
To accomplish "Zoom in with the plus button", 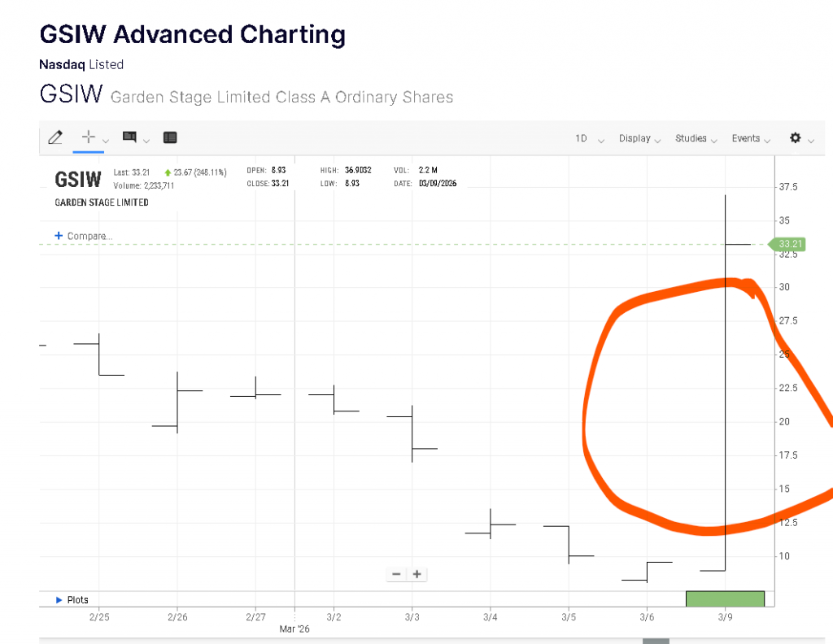I will click(417, 574).
